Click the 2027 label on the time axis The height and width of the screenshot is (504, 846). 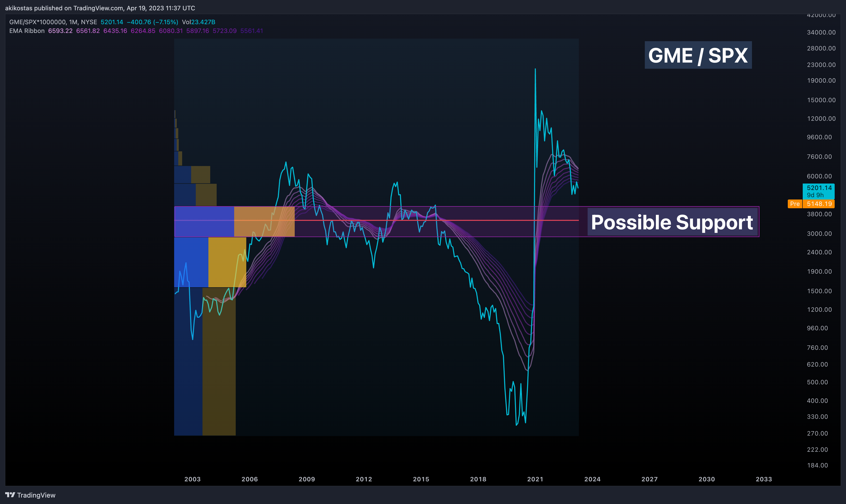pos(649,479)
